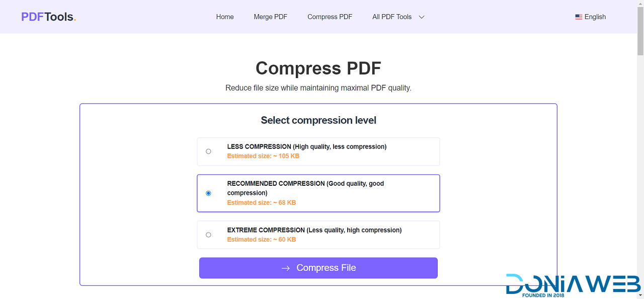Select the Extreme Compression radio button
644x299 pixels.
[x=208, y=235]
